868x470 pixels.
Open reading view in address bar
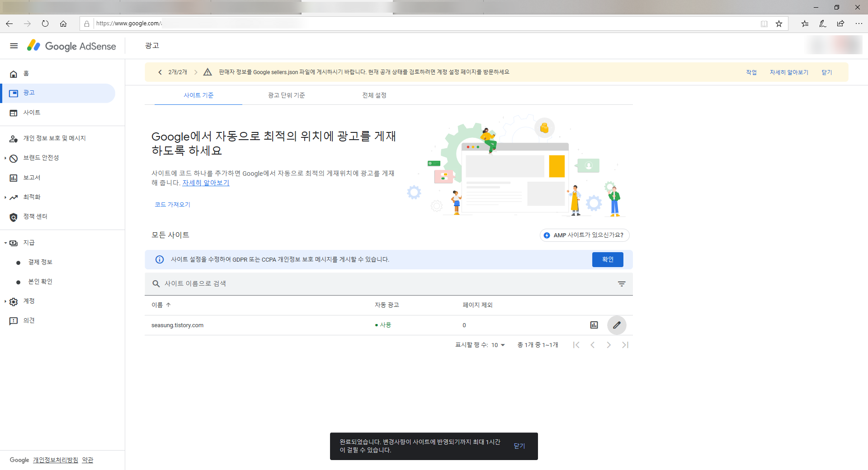coord(764,23)
